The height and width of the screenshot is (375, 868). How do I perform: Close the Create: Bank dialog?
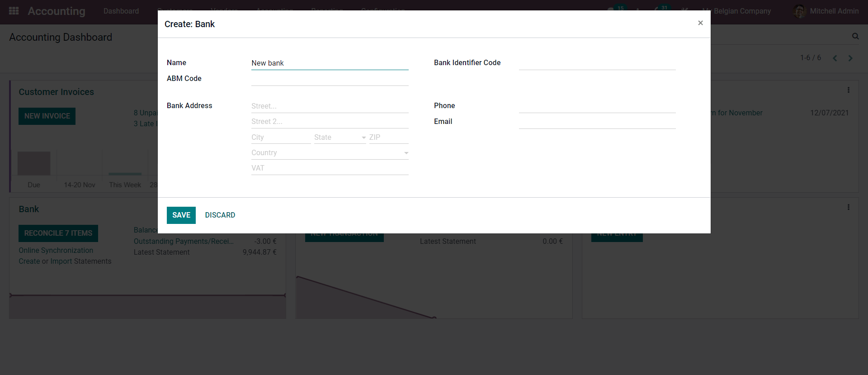(x=700, y=23)
